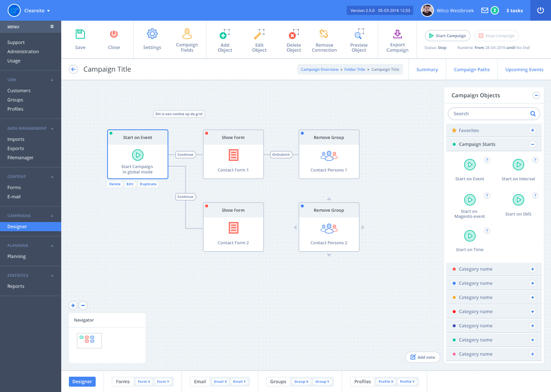Open Customers in sidebar
Screen dimensions: 551x392
(19, 91)
